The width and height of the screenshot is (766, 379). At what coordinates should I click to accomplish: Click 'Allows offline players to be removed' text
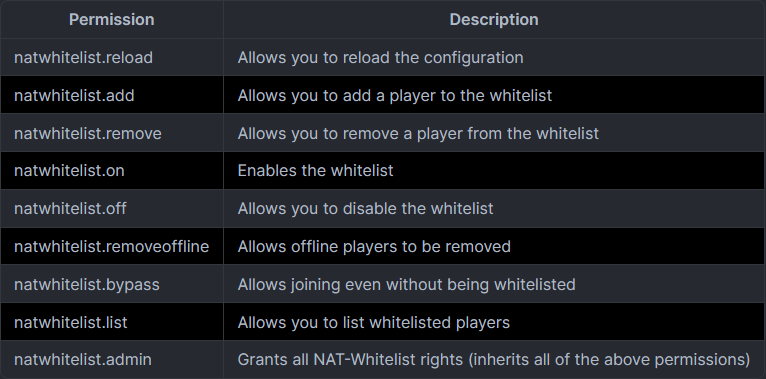pos(374,247)
